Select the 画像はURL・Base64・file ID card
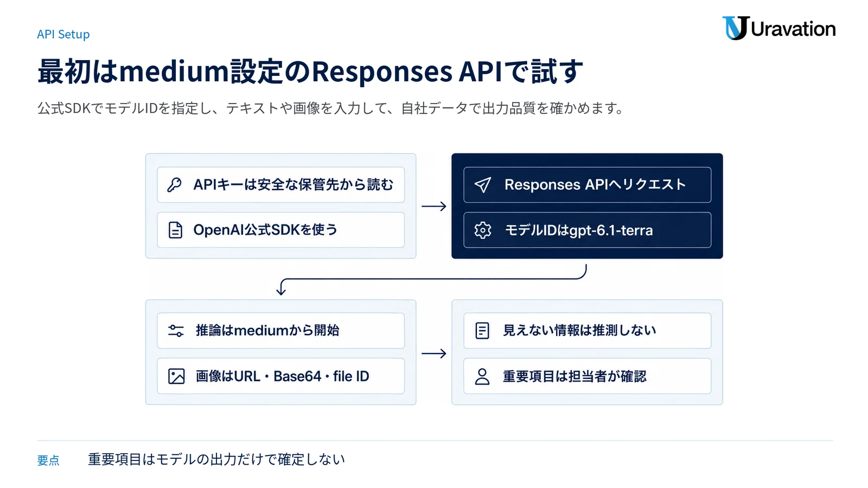The width and height of the screenshot is (868, 488). (281, 376)
